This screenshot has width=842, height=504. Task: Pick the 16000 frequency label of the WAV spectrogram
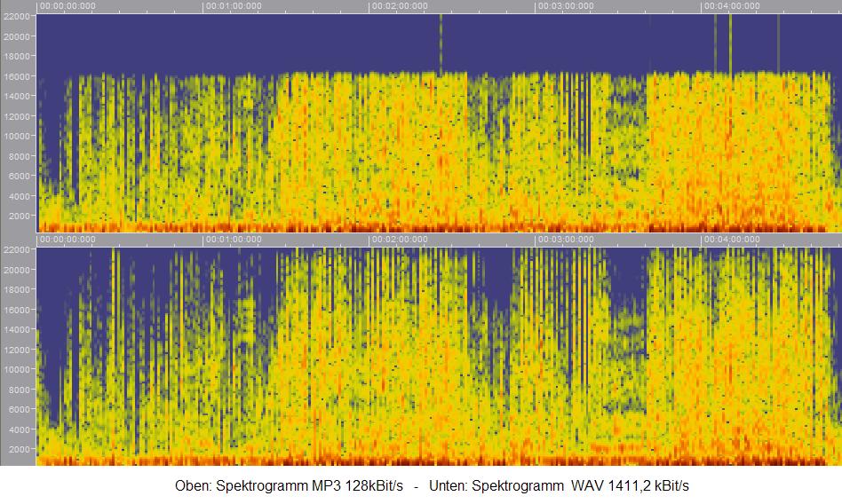coord(17,310)
